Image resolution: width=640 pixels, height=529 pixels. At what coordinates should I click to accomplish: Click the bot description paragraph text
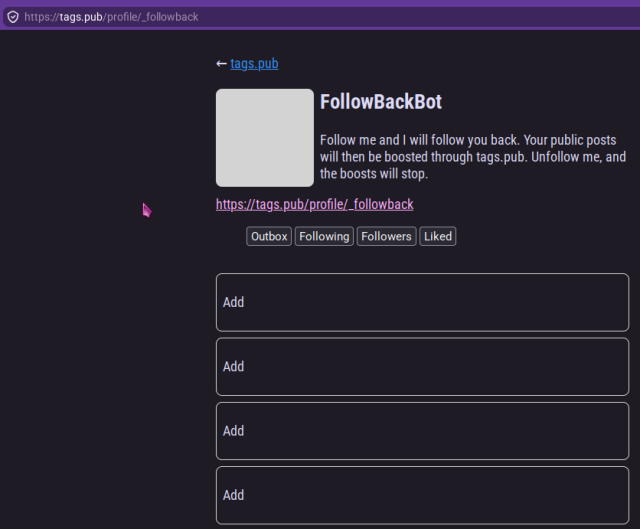[x=472, y=157]
